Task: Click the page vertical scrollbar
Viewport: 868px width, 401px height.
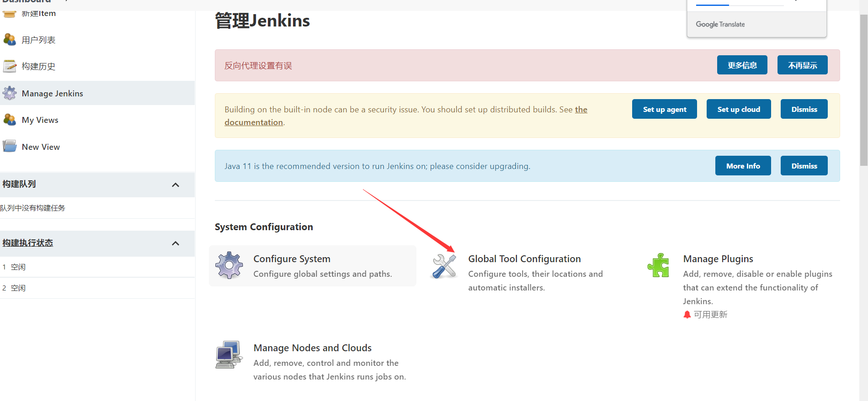Action: click(863, 90)
